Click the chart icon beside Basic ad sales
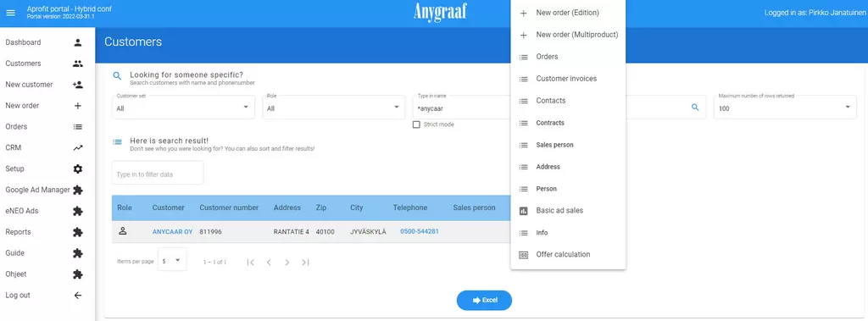Screen dimensions: 868x321 point(524,211)
